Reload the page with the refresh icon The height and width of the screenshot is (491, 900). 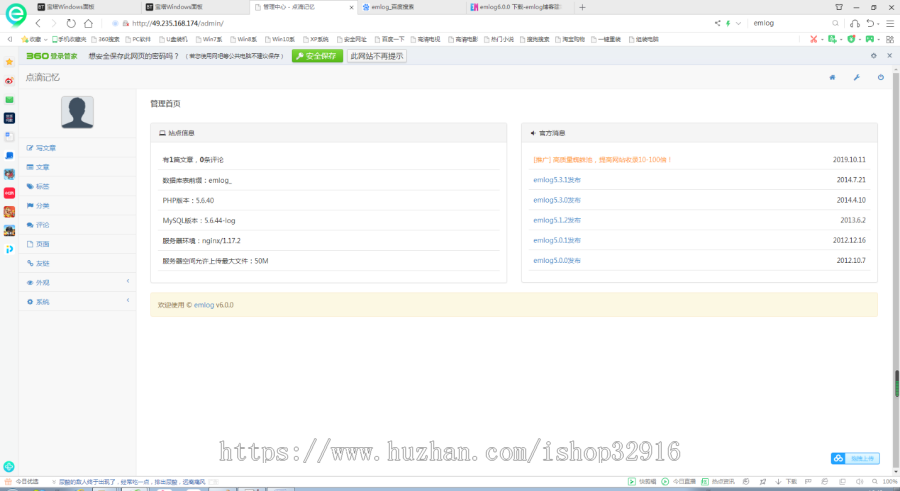pos(71,24)
